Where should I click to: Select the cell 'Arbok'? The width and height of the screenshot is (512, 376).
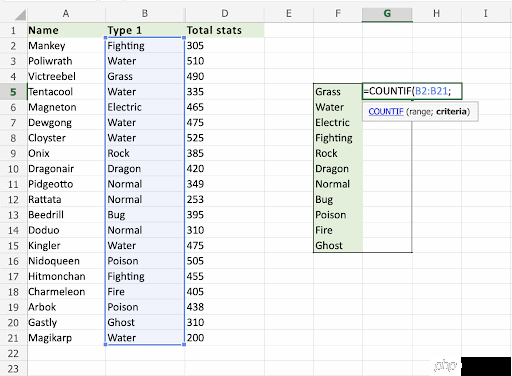pyautogui.click(x=66, y=307)
